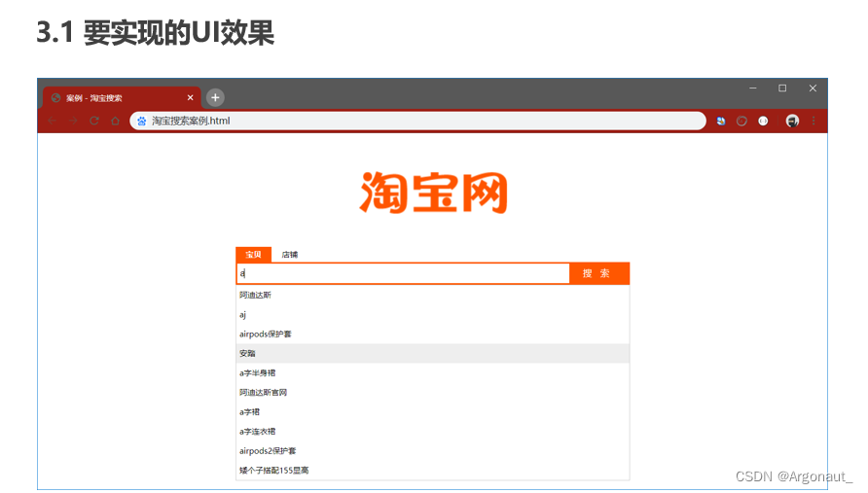This screenshot has width=868, height=493.
Task: Click the white round extension icon
Action: pyautogui.click(x=763, y=121)
